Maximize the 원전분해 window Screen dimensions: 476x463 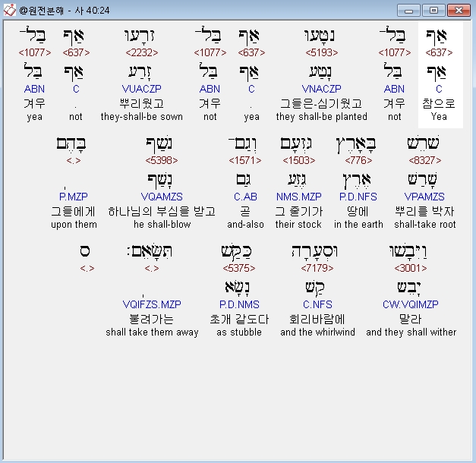[x=433, y=11]
